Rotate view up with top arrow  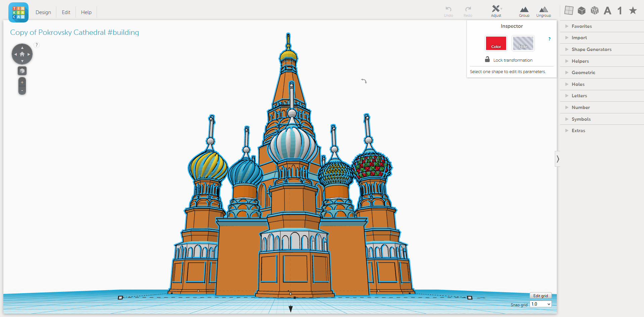click(x=22, y=48)
